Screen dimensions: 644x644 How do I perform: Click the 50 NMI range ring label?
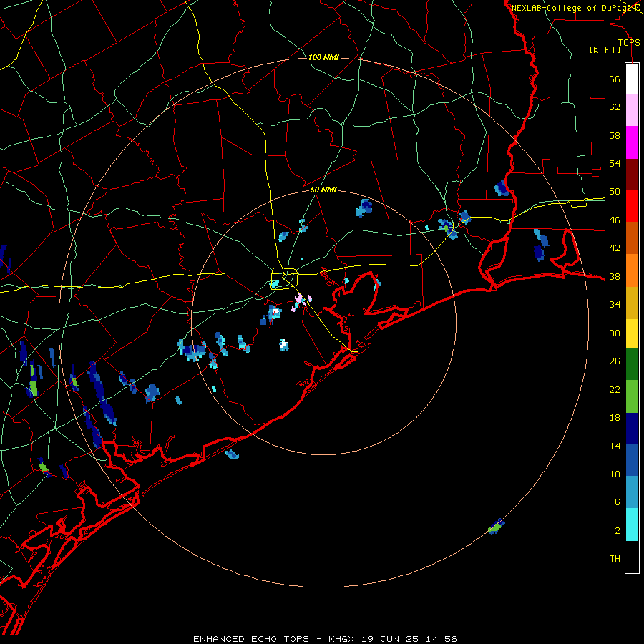323,190
